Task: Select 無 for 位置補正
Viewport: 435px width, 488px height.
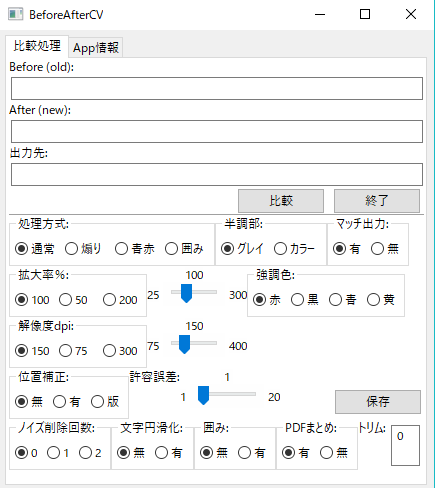Action: point(29,402)
